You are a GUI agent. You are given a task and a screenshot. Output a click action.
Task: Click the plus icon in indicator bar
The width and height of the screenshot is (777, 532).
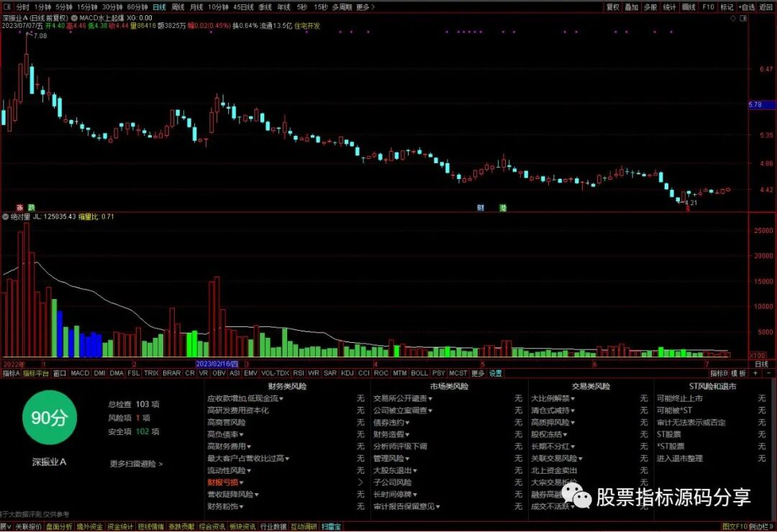pyautogui.click(x=755, y=373)
